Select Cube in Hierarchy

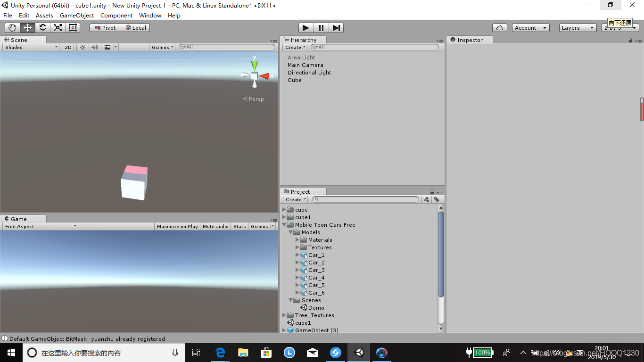(295, 80)
